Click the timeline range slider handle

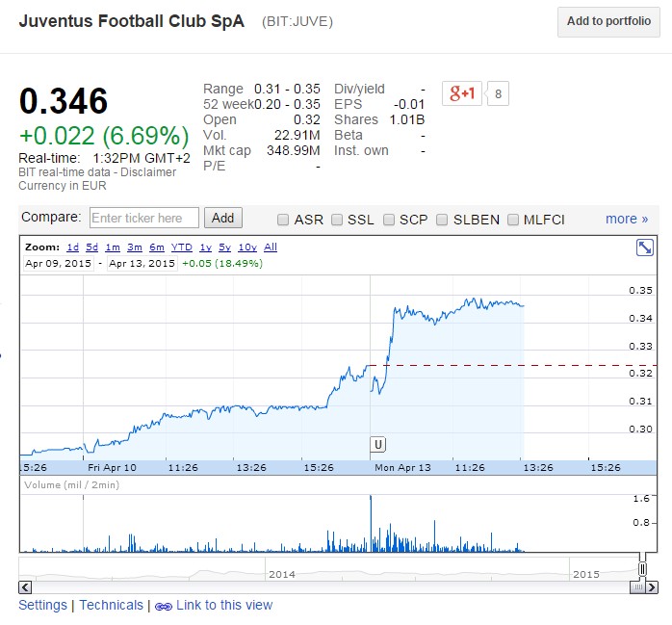click(x=642, y=568)
